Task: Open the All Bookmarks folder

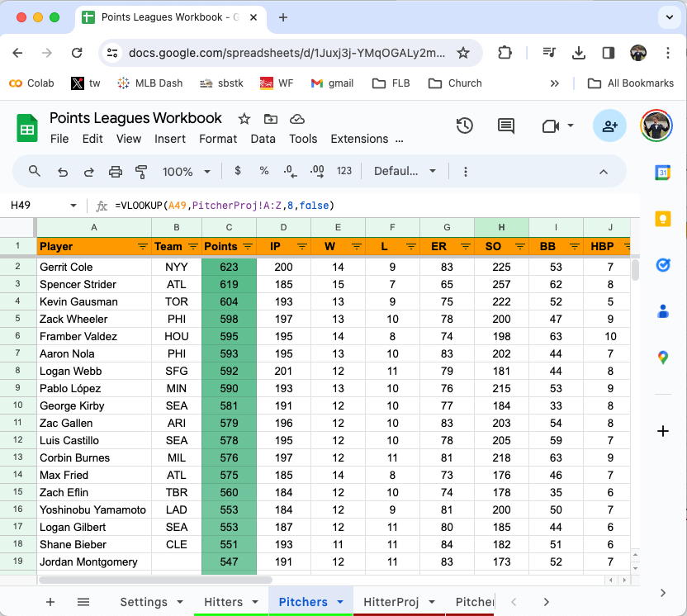Action: (x=631, y=83)
